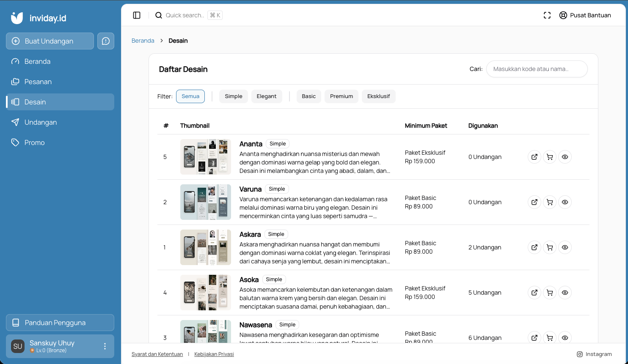The width and height of the screenshot is (628, 364).
Task: Preview Askara design with eye icon
Action: tap(565, 247)
